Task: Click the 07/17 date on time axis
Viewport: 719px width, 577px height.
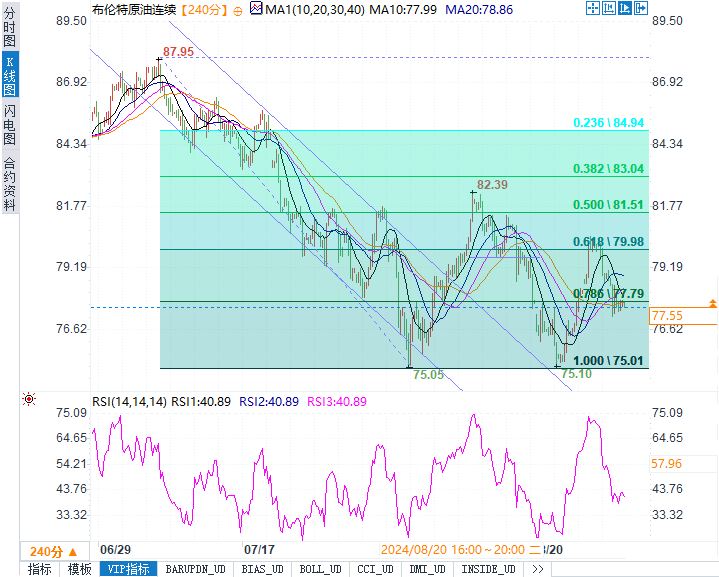Action: point(259,550)
